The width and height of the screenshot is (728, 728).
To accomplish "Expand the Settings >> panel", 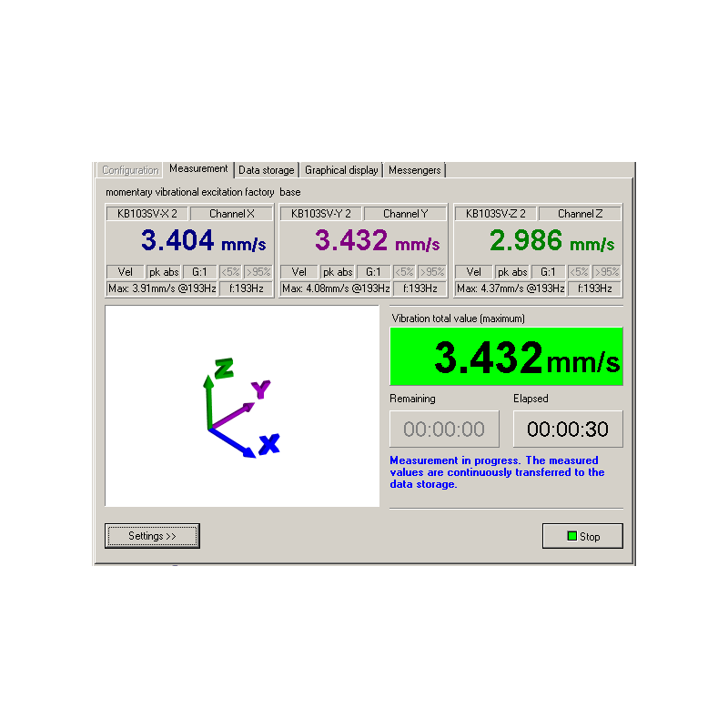I will coord(152,536).
